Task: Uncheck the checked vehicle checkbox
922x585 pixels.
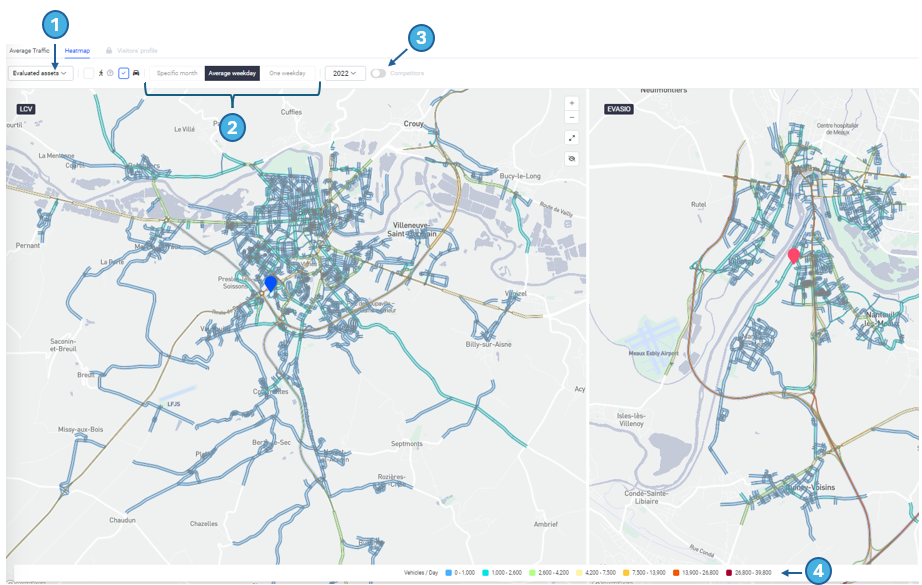Action: click(x=124, y=73)
